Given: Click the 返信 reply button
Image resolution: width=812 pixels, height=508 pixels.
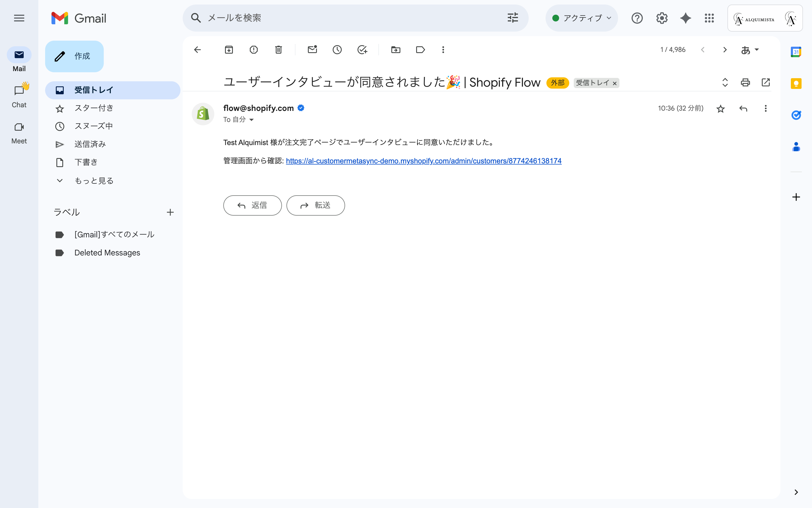Looking at the screenshot, I should click(252, 205).
